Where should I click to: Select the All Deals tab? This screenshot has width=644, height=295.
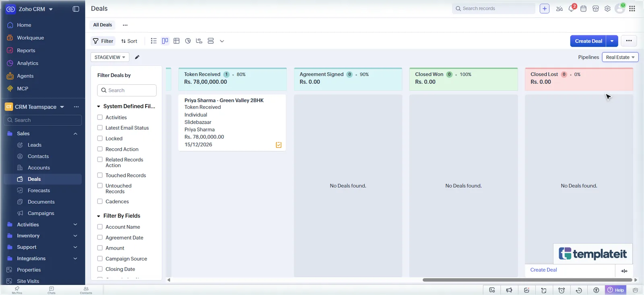click(x=103, y=25)
